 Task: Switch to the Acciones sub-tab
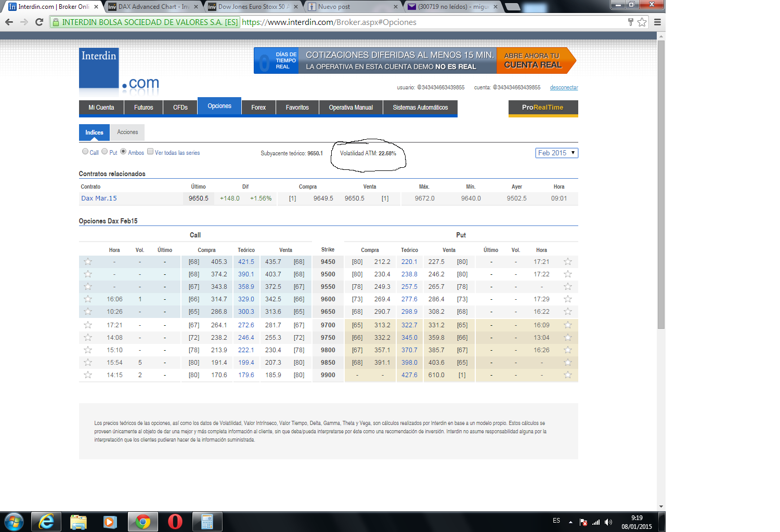coord(127,132)
